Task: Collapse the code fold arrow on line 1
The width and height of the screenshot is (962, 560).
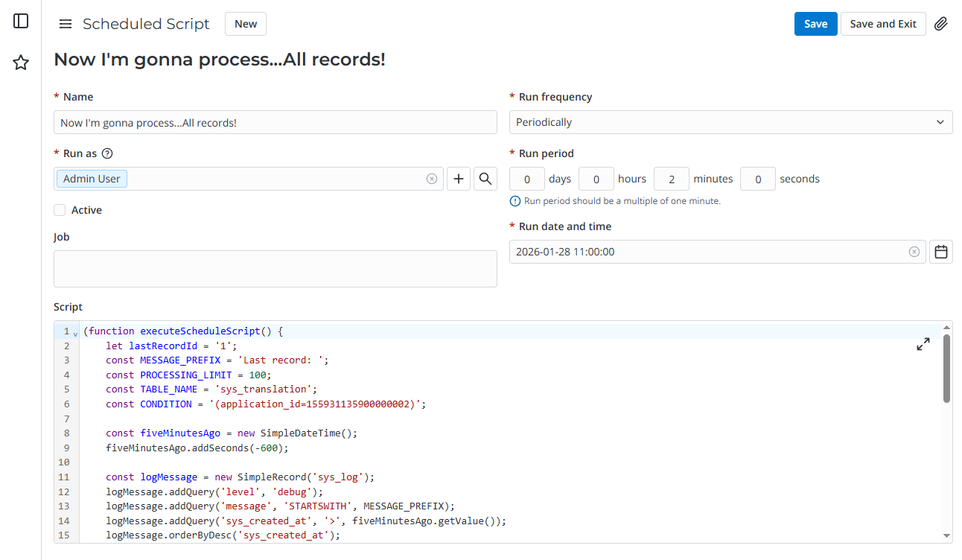Action: tap(76, 333)
